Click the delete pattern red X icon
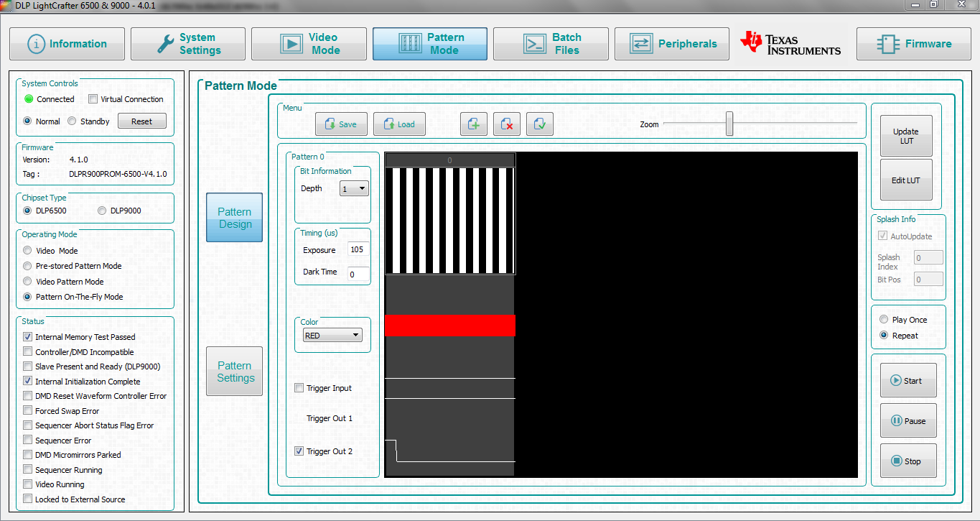Image resolution: width=980 pixels, height=521 pixels. [507, 124]
